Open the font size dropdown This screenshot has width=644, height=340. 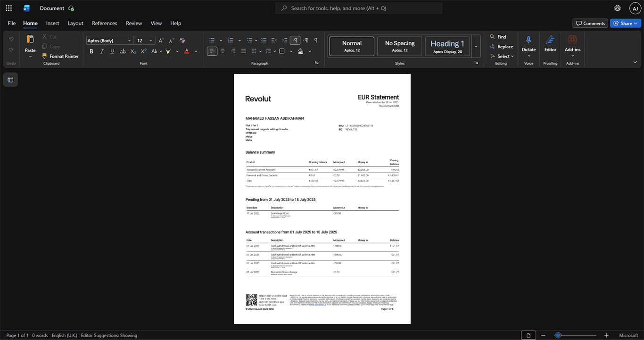[x=151, y=41]
